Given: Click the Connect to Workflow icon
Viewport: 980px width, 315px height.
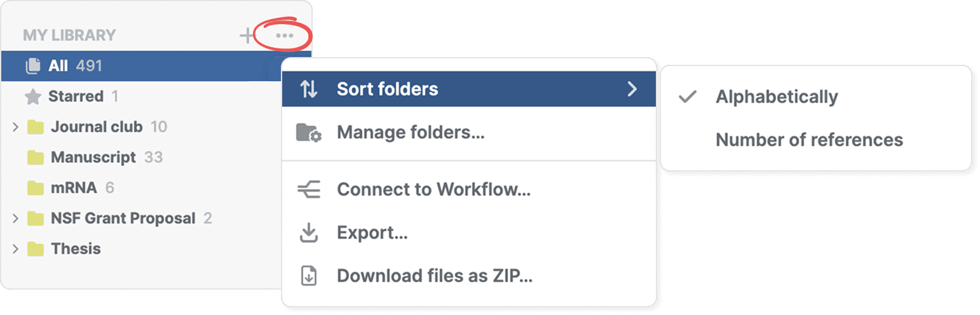Looking at the screenshot, I should coord(308,189).
